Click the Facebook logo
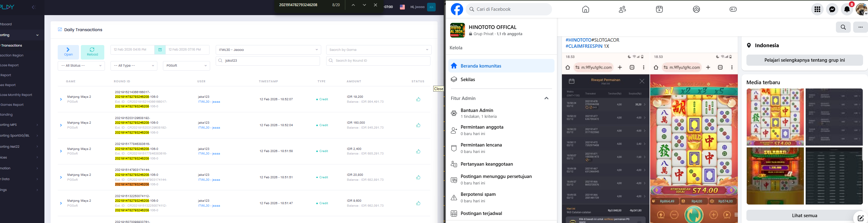868x223 pixels. 457,10
